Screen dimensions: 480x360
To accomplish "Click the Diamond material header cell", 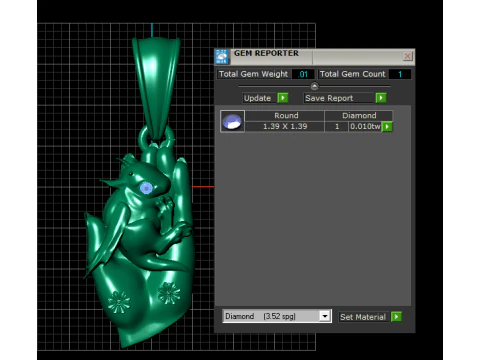I will 359,115.
